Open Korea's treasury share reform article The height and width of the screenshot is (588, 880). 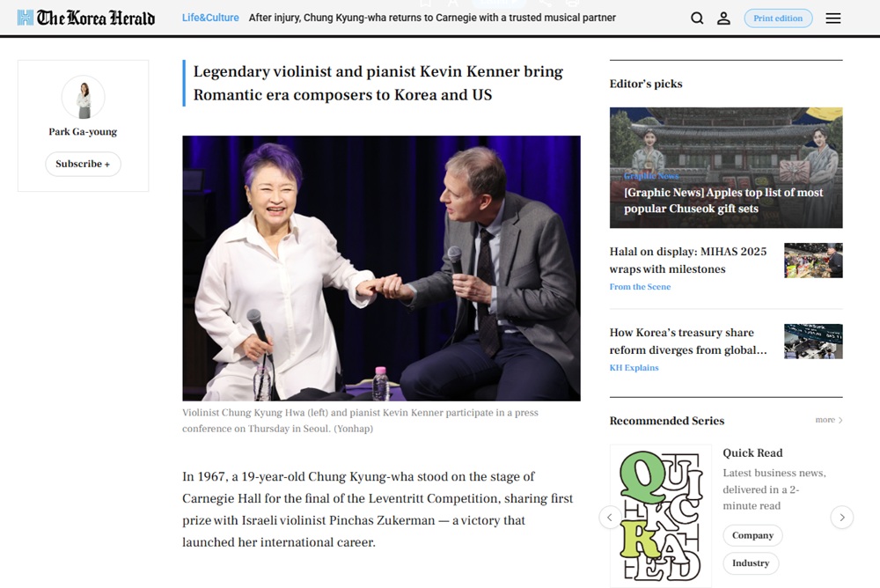coord(688,341)
